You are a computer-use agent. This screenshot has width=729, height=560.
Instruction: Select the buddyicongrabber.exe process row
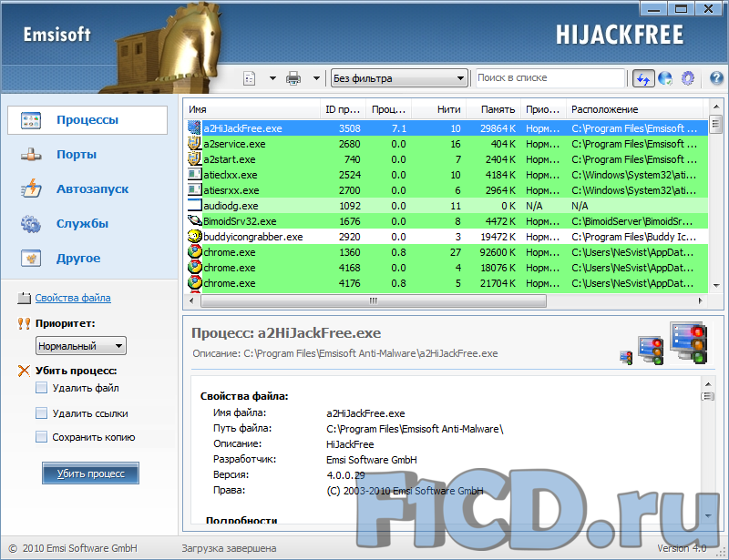click(447, 237)
